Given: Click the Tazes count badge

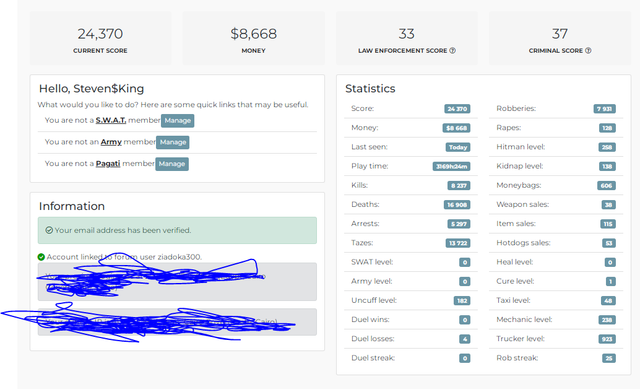Looking at the screenshot, I should tap(458, 243).
